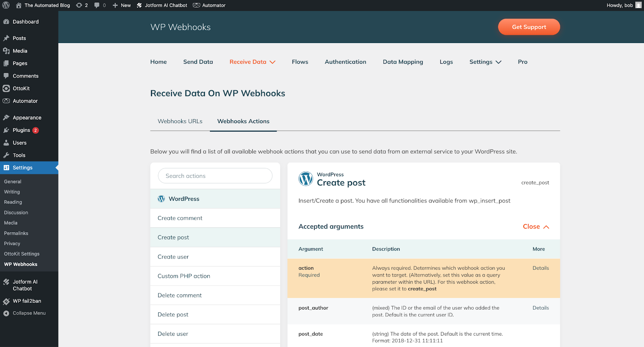The height and width of the screenshot is (347, 644).
Task: Click the WordPress group header in actions list
Action: pyautogui.click(x=215, y=199)
